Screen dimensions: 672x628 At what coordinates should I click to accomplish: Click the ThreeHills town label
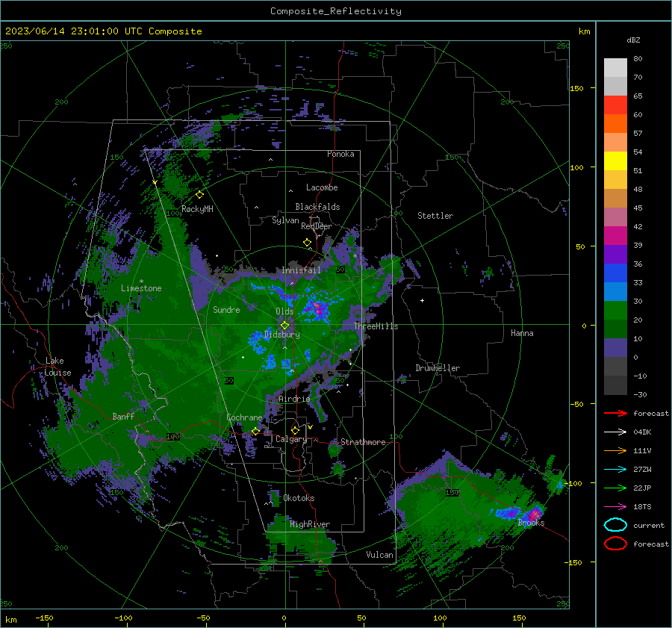(x=376, y=326)
